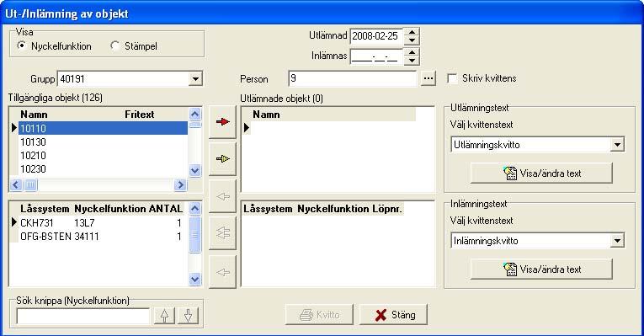
Task: Click the Kvitto print button
Action: pos(320,315)
